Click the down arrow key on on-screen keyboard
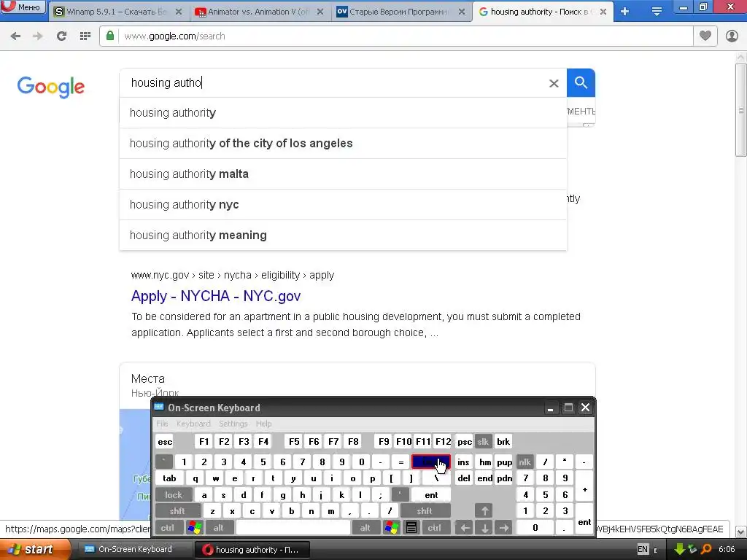Screen dimensions: 747x560 click(x=484, y=528)
